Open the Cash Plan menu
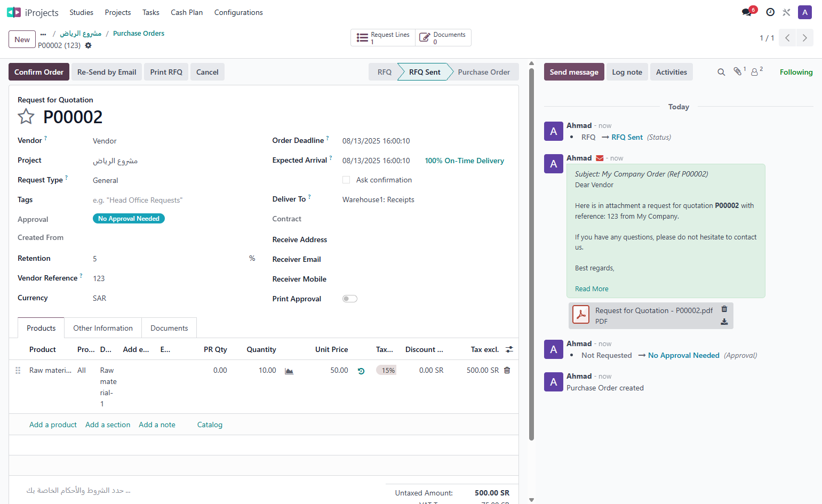Screen dimensions: 822x504 click(187, 12)
